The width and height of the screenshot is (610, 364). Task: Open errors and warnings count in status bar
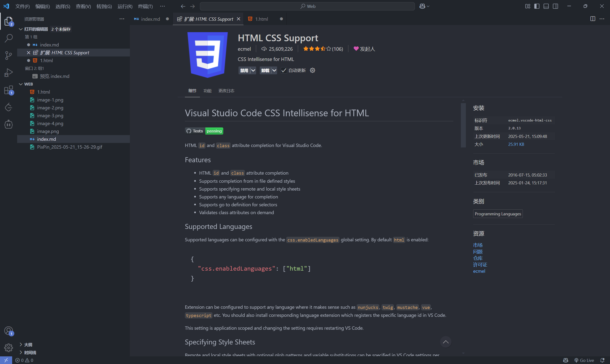point(24,360)
